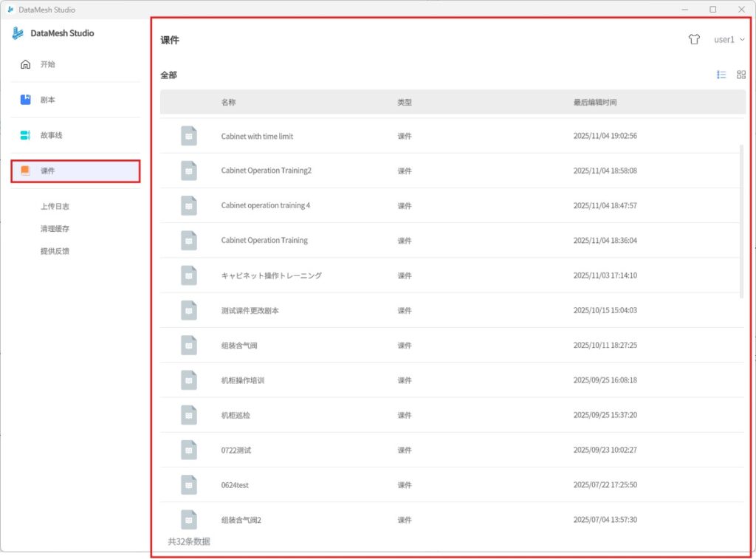Click the theme shirt icon
The width and height of the screenshot is (756, 559).
point(693,40)
